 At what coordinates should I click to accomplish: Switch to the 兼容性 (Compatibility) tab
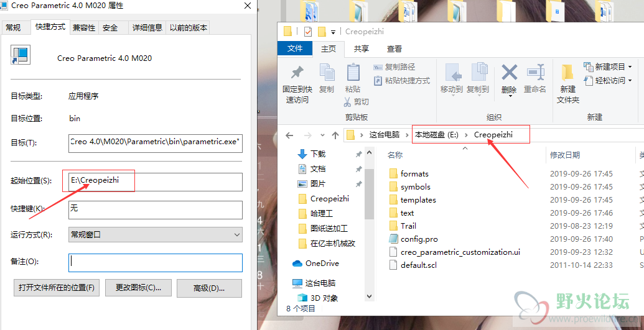pos(84,27)
